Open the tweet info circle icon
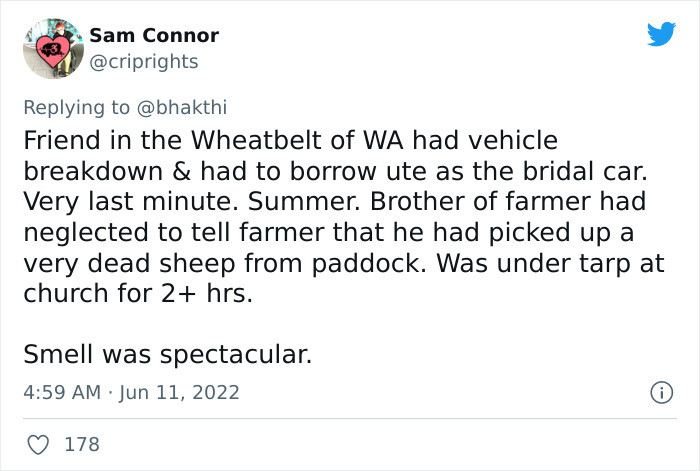Screen dimensions: 700x471 point(661,393)
